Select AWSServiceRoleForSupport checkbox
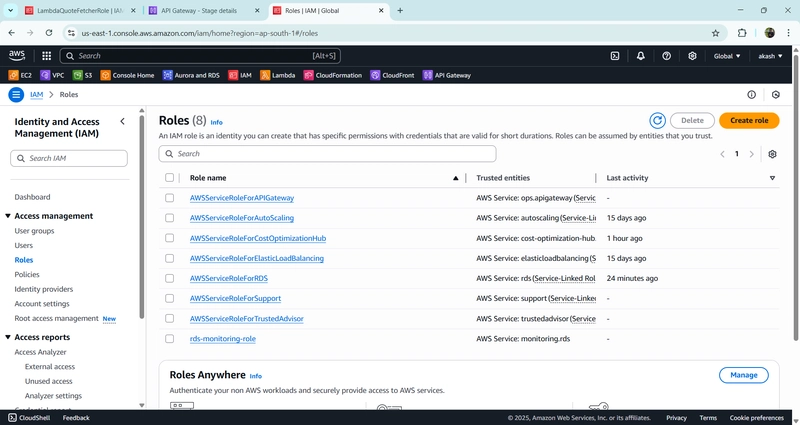 click(169, 298)
